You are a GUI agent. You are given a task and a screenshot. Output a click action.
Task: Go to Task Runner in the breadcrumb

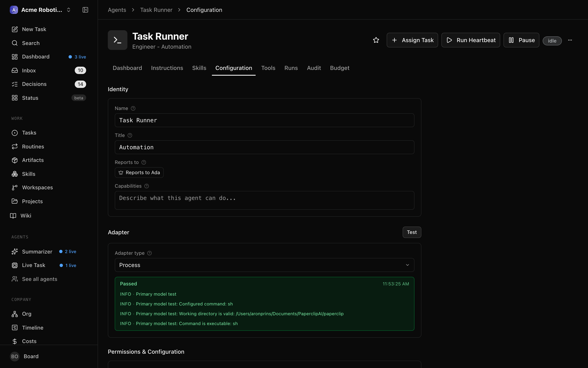pos(156,10)
